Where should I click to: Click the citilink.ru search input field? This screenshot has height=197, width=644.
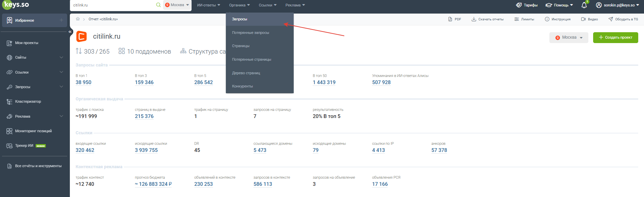tap(114, 5)
